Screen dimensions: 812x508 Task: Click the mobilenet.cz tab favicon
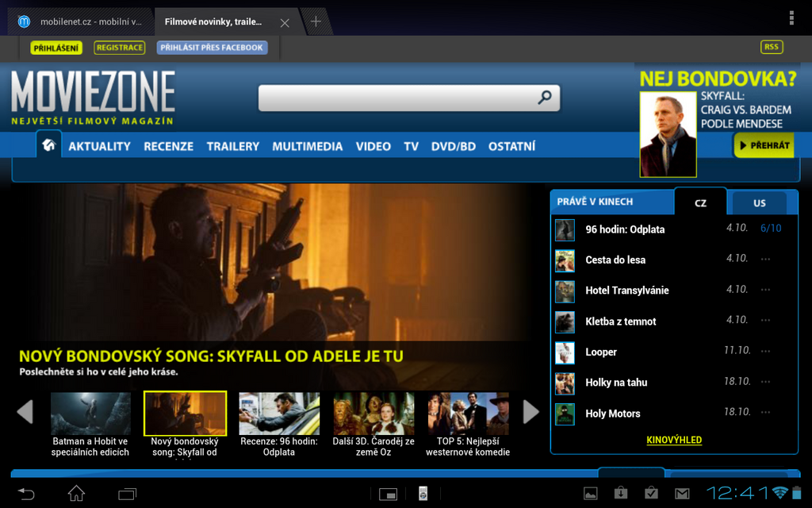24,22
